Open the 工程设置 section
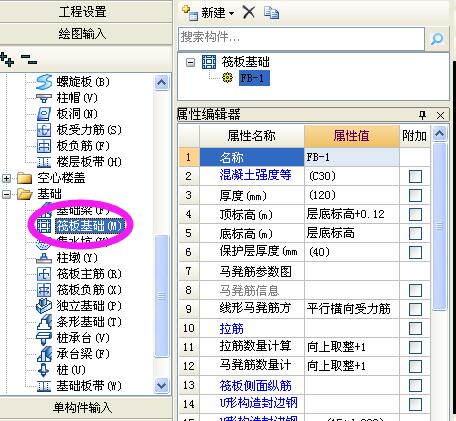This screenshot has width=456, height=421. coord(86,11)
